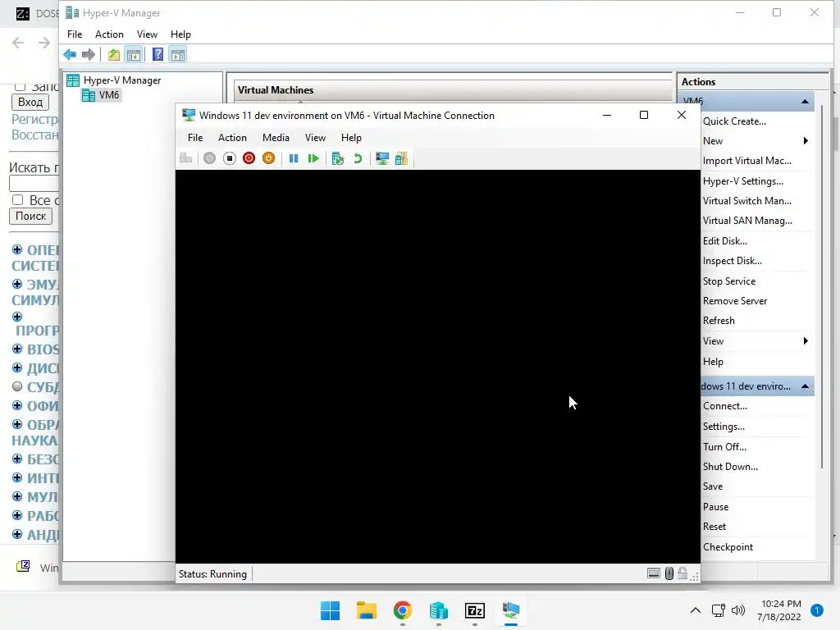The height and width of the screenshot is (630, 840).
Task: Expand the 'ЭМУ' category plus icon
Action: tap(17, 283)
